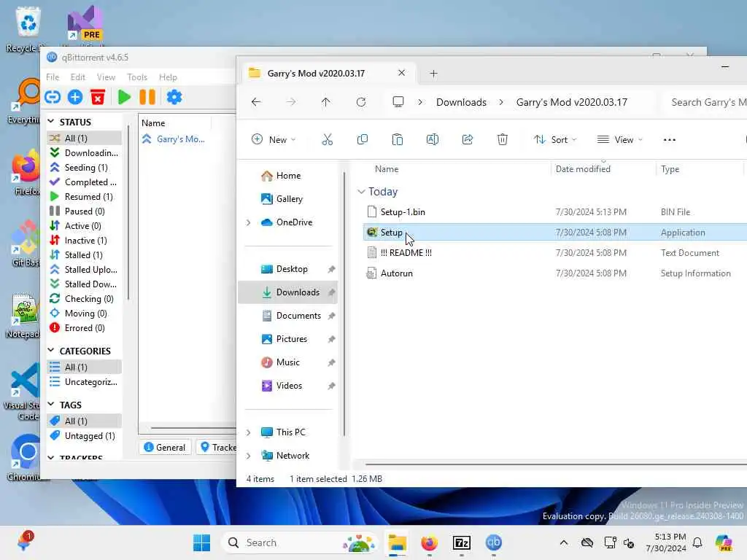Open Pictures in navigation pane
The height and width of the screenshot is (560, 747).
(x=291, y=339)
